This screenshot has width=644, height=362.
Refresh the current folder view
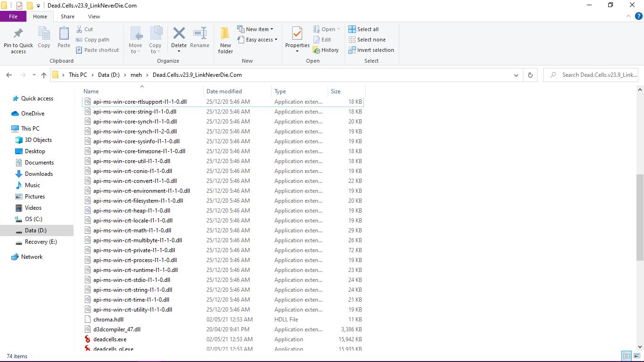[x=530, y=75]
